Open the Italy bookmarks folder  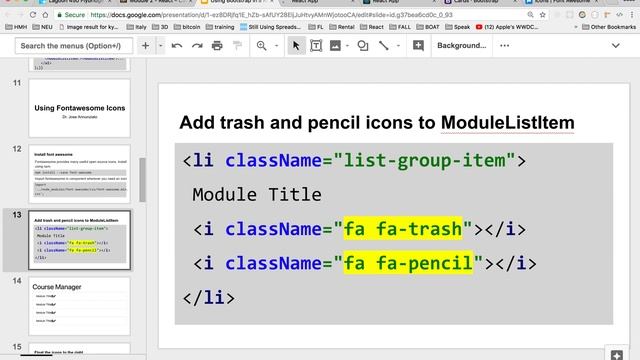(136, 27)
